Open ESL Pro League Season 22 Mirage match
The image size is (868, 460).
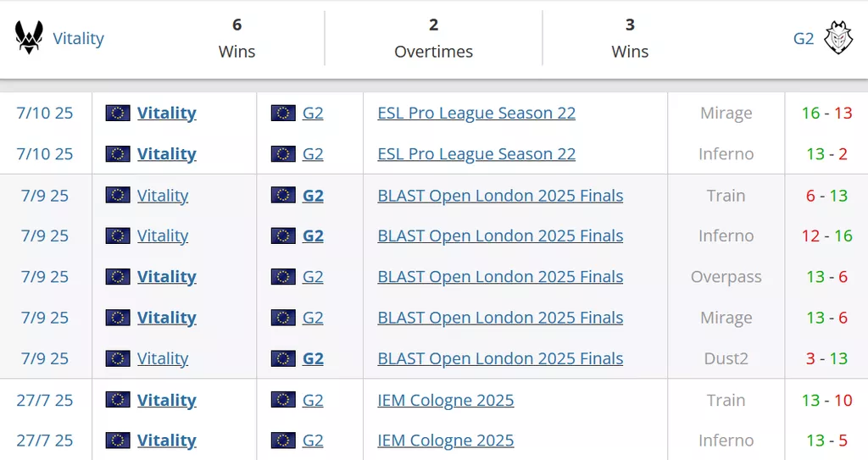tap(476, 113)
